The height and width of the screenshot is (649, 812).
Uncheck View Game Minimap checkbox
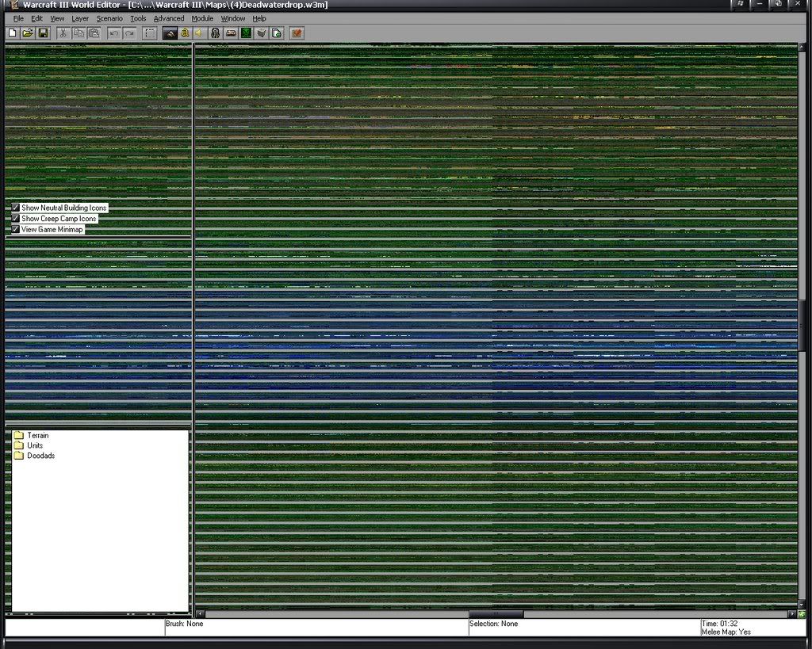(x=16, y=229)
